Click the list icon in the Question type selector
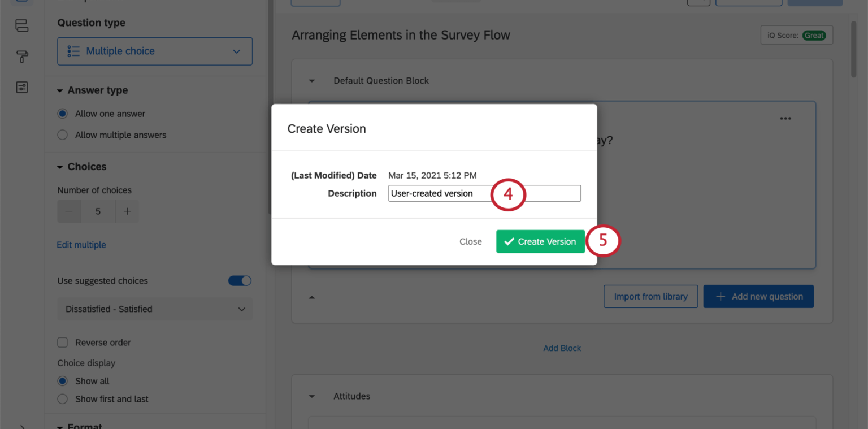Viewport: 868px width, 429px height. 72,51
